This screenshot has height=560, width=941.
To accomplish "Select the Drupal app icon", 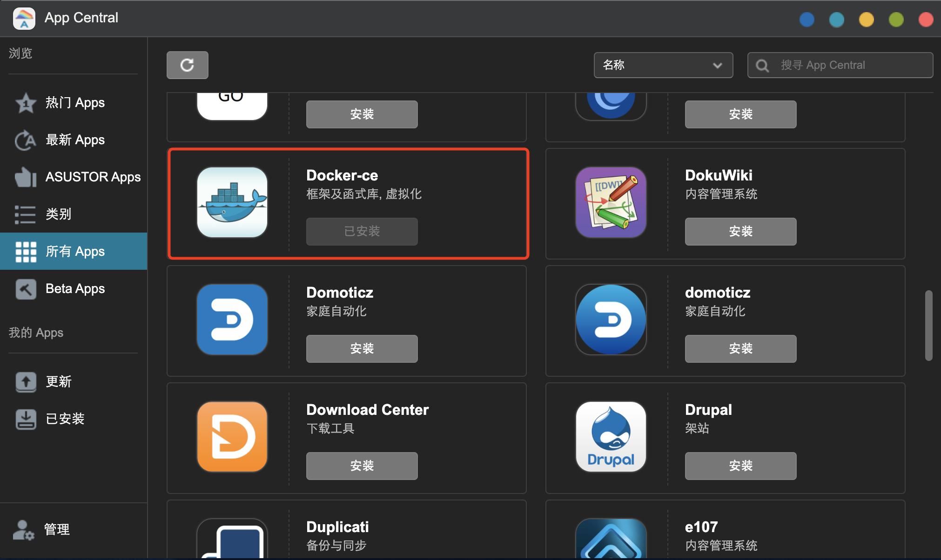I will [611, 436].
